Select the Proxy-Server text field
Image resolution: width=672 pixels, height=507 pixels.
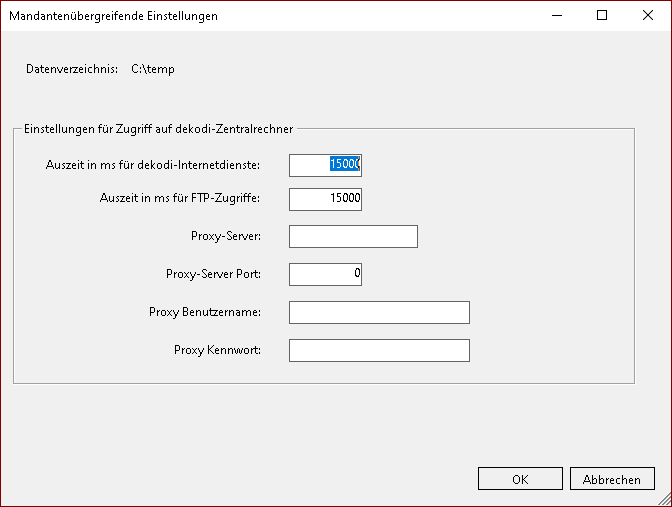coord(352,236)
